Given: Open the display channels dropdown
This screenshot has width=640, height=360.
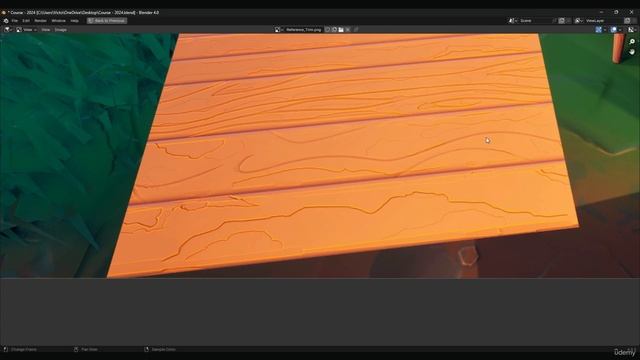Looking at the screenshot, I should (x=632, y=29).
